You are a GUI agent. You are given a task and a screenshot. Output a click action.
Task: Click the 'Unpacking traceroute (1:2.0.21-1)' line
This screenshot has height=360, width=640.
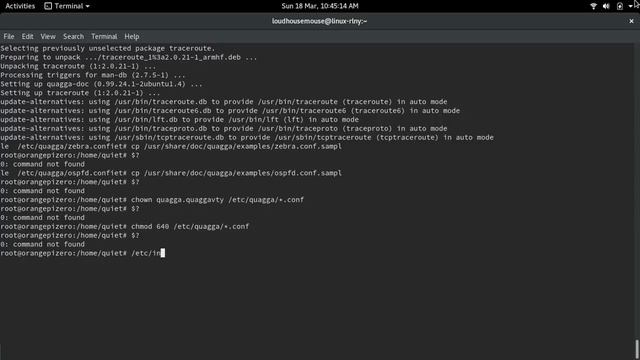(x=78, y=66)
